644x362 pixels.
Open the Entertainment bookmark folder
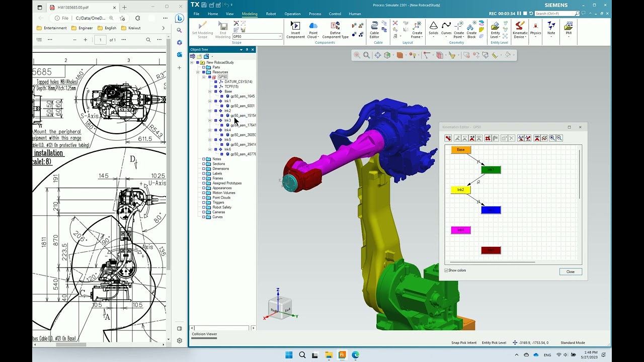point(52,28)
